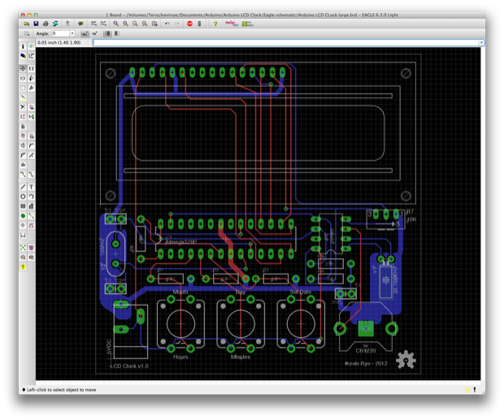
Task: Select the Polygon tool
Action: 31,206
